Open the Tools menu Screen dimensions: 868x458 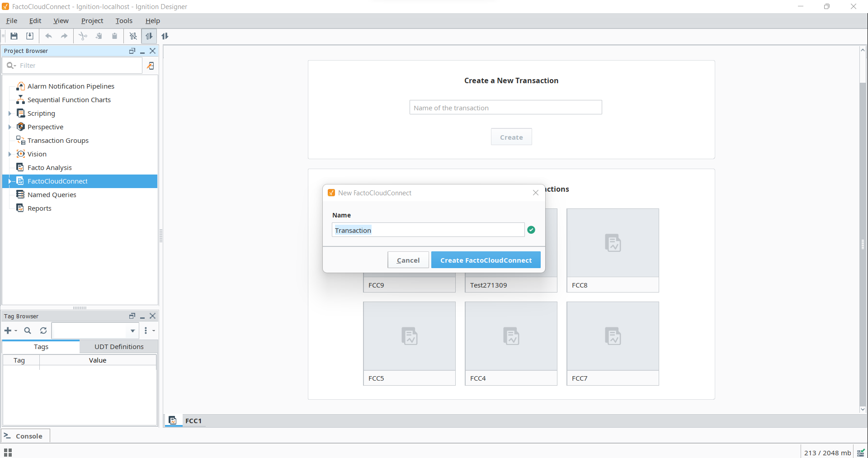pyautogui.click(x=124, y=21)
